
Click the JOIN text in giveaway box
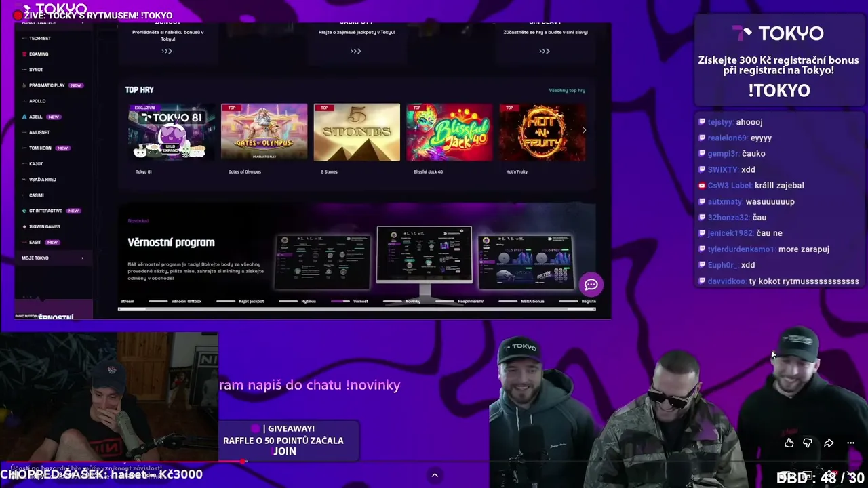click(x=285, y=451)
